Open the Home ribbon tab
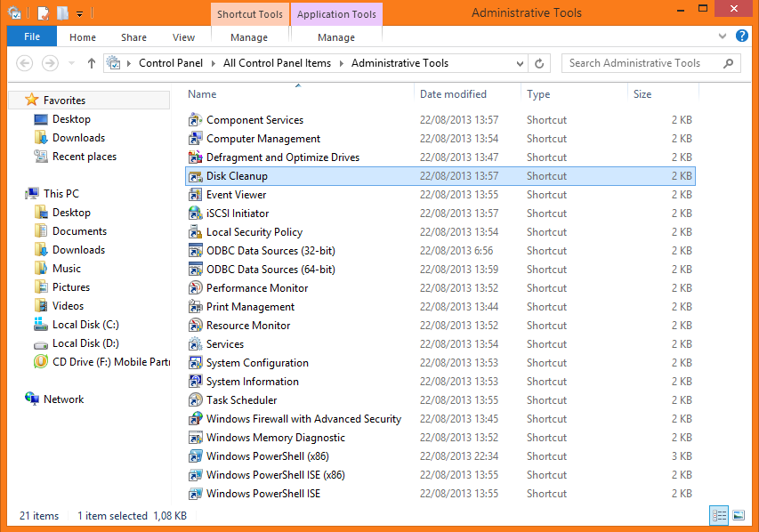 [82, 37]
